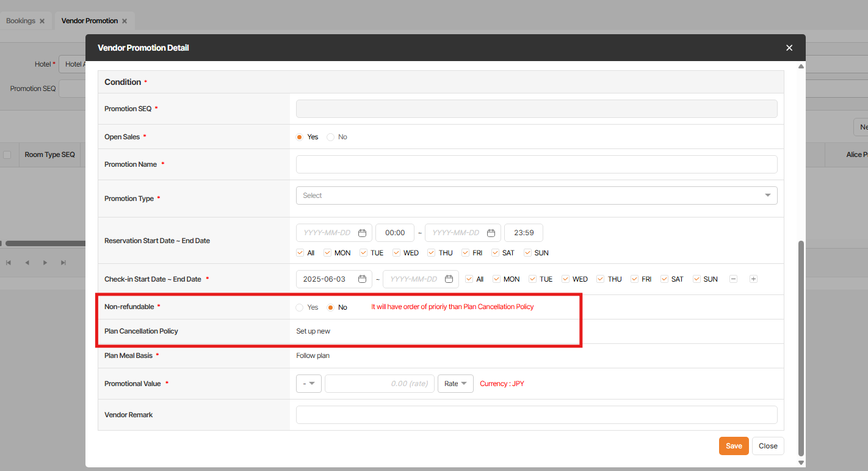This screenshot has width=868, height=471.
Task: Click the 'Set up new' cancellation policy text
Action: pos(313,331)
